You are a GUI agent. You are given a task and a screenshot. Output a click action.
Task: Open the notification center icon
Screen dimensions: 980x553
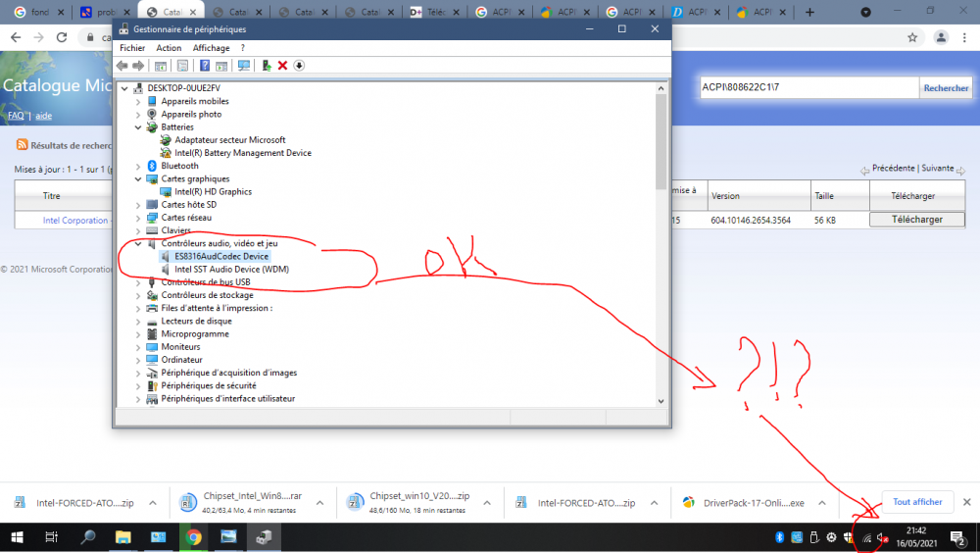pos(958,537)
